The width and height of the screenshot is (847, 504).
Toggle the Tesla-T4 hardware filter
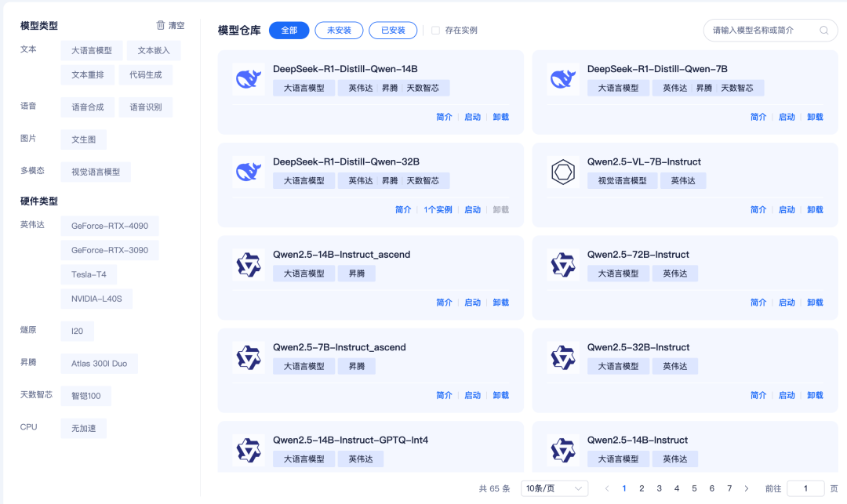[x=89, y=274]
